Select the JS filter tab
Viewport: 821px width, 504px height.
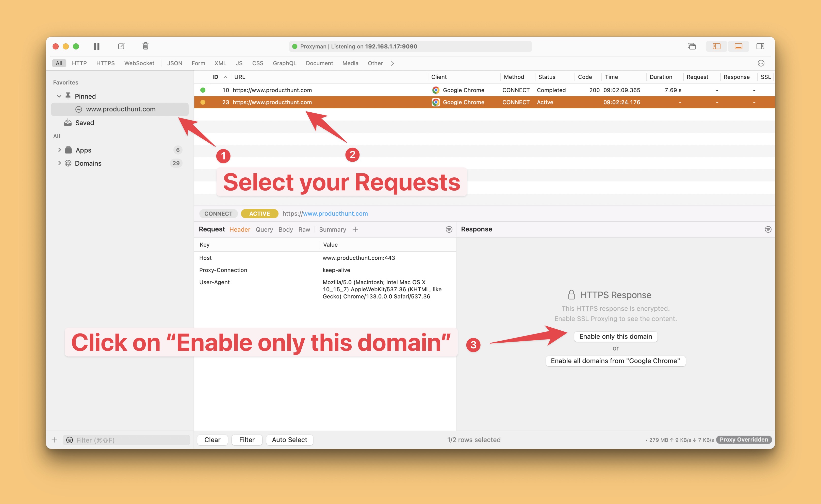click(239, 63)
